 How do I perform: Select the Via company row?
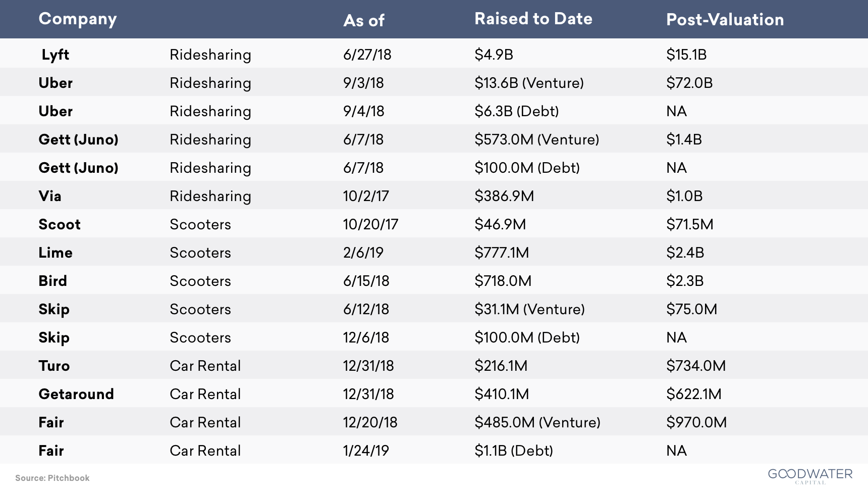tap(434, 195)
